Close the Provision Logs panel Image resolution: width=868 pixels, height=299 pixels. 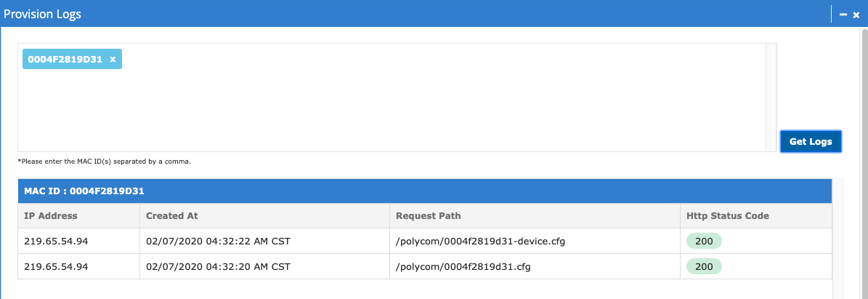[x=856, y=15]
